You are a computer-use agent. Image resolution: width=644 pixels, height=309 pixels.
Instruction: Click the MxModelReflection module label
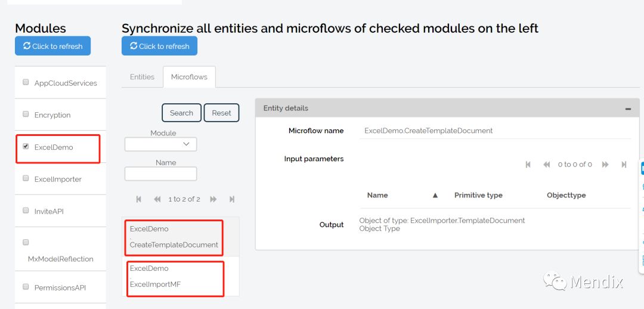(x=61, y=259)
